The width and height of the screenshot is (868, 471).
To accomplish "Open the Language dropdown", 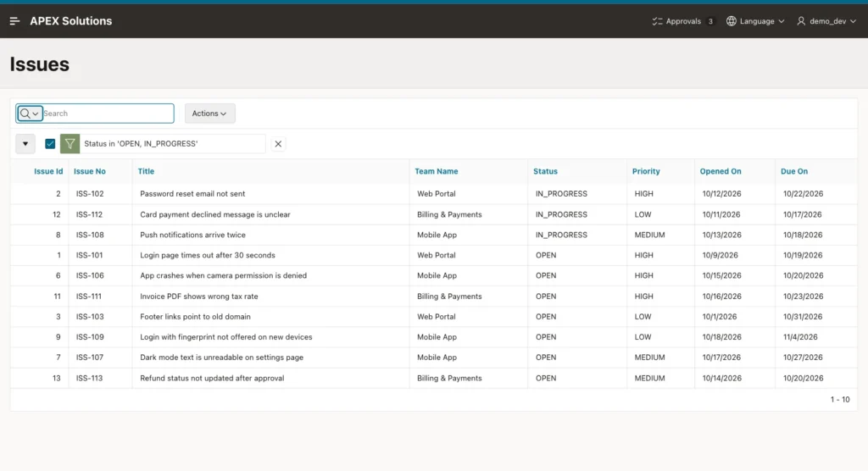I will (755, 21).
